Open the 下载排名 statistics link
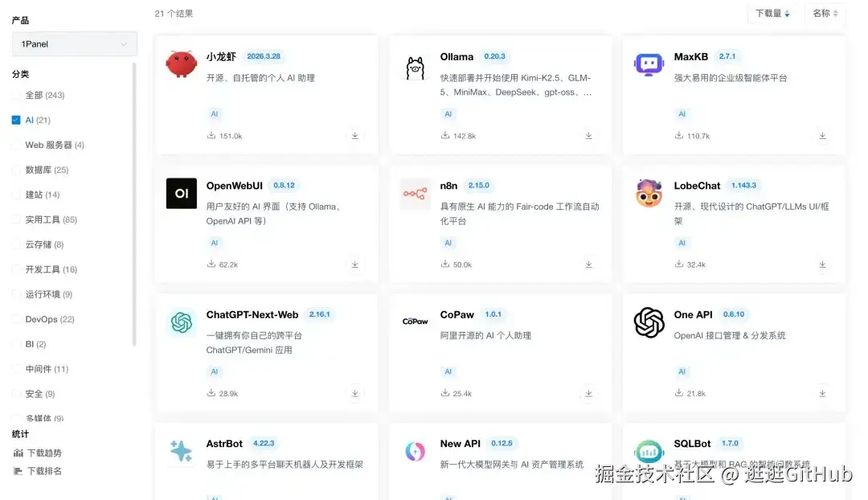The image size is (868, 500). [x=44, y=471]
